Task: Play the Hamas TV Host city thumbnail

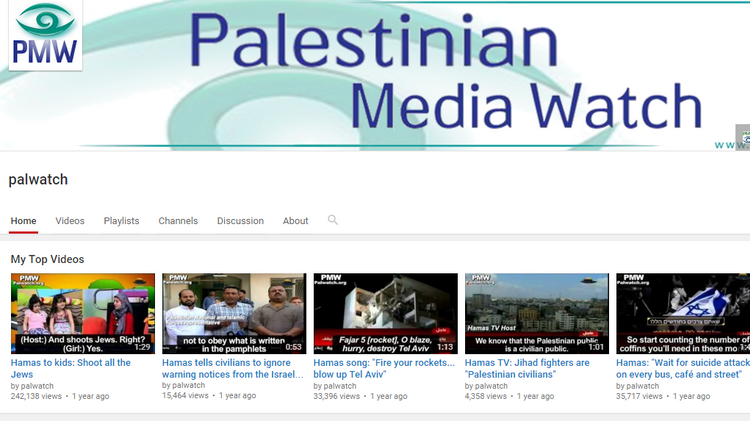Action: (537, 313)
